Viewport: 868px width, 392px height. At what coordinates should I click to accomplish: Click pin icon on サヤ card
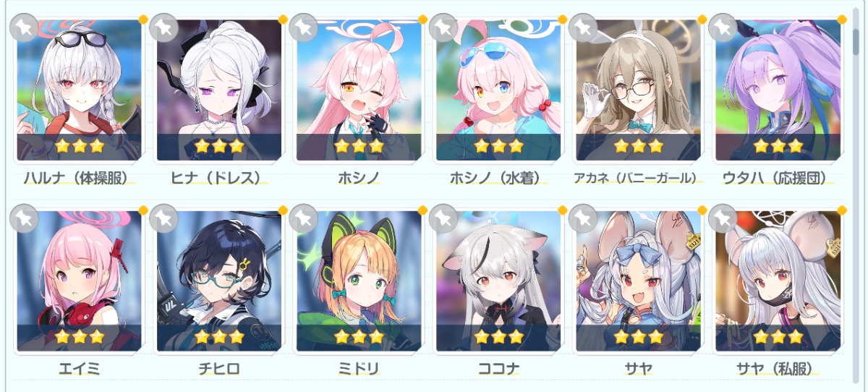583,218
